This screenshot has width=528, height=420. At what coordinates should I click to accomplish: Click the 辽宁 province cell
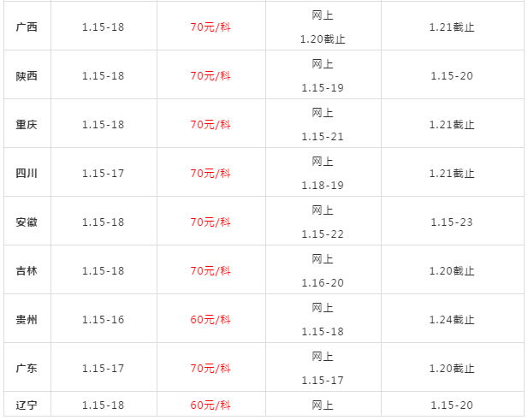pyautogui.click(x=27, y=405)
